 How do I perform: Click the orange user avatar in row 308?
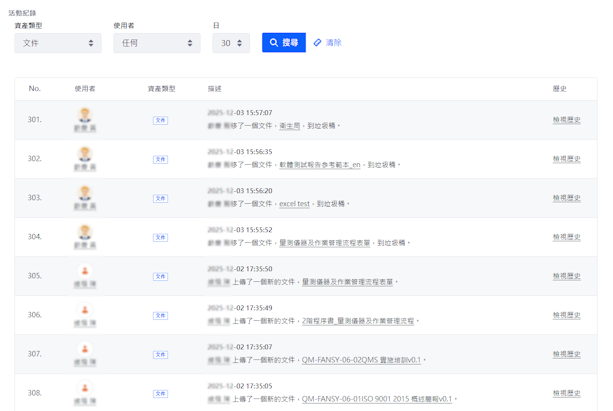[x=85, y=388]
